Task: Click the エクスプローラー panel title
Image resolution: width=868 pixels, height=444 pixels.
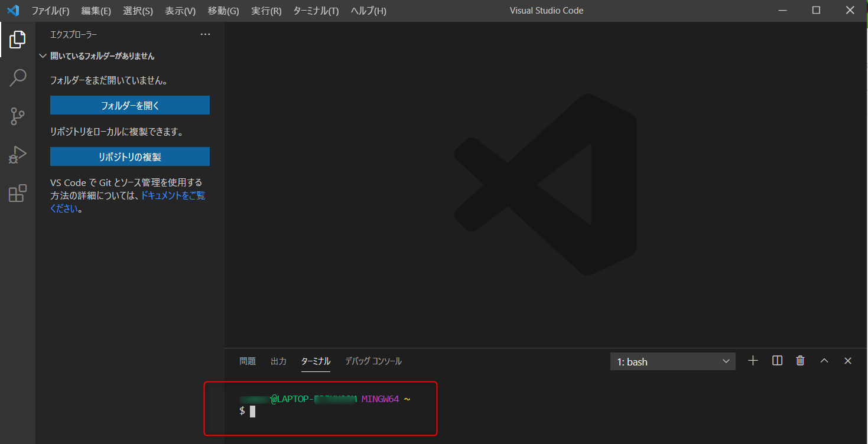Action: [x=73, y=34]
